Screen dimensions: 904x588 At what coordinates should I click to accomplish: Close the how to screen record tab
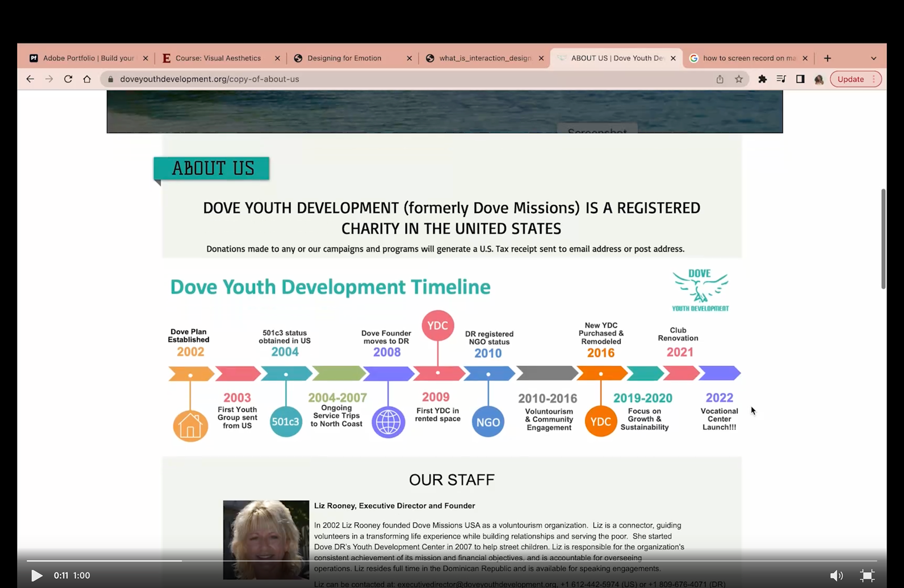click(x=805, y=58)
